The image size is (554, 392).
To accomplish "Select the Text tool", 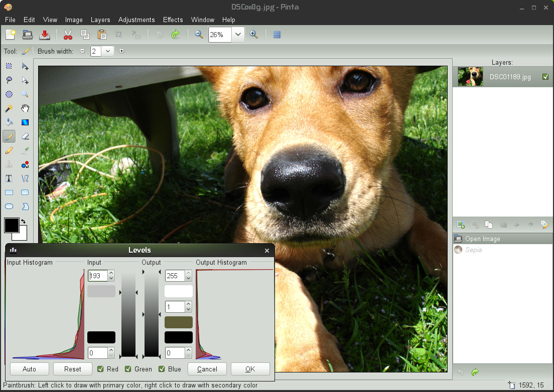I will pos(9,178).
